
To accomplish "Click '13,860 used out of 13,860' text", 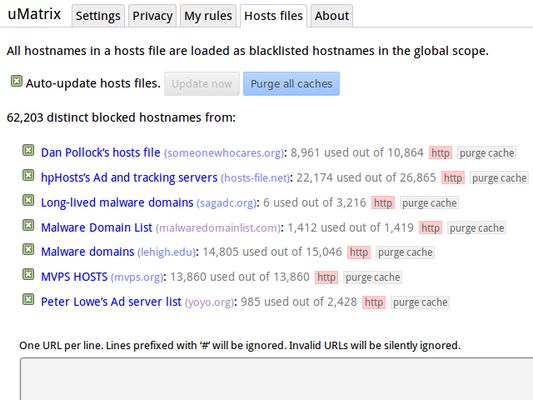I will [240, 277].
